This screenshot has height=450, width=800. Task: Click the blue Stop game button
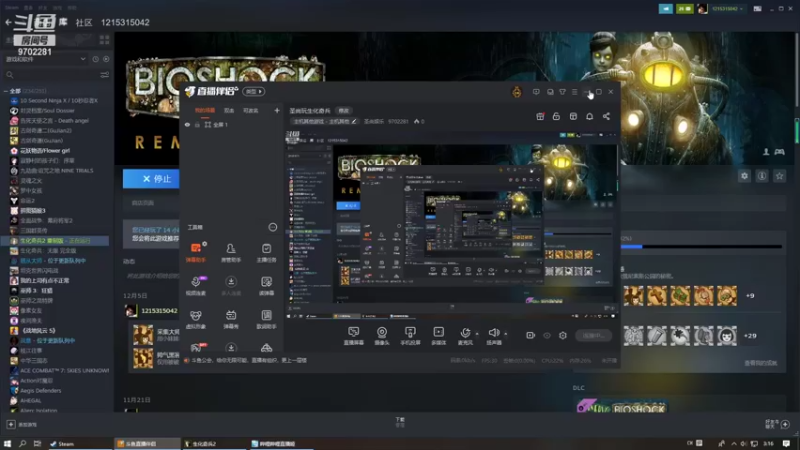pyautogui.click(x=151, y=179)
